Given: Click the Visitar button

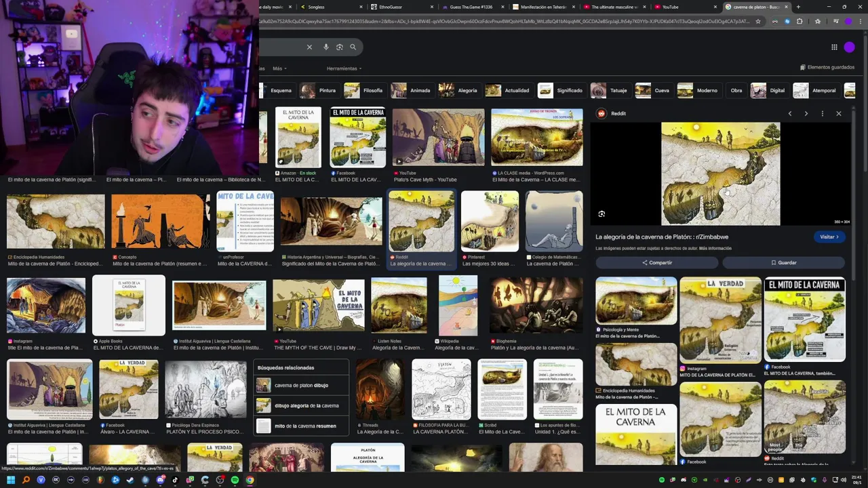Looking at the screenshot, I should (829, 237).
